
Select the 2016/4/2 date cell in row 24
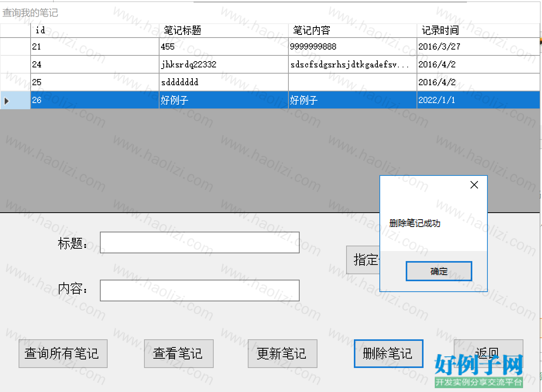point(479,64)
